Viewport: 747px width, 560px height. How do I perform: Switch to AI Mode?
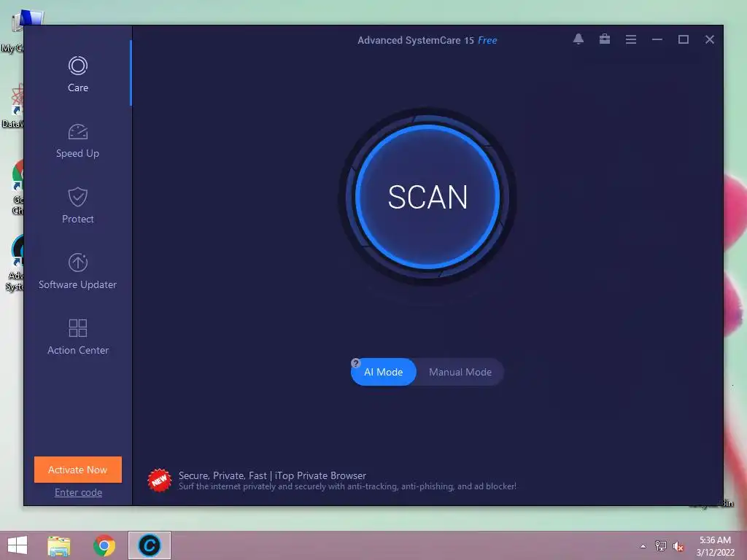coord(384,372)
